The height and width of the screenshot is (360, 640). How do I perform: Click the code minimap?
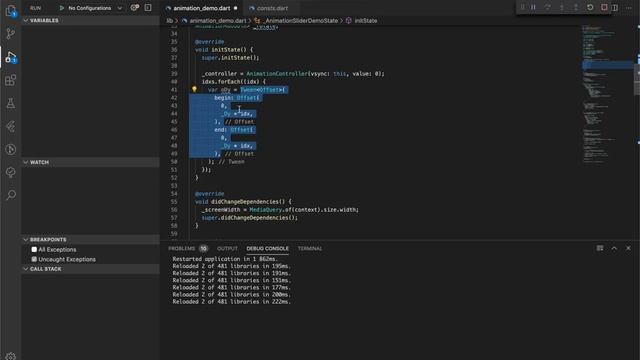(x=607, y=94)
